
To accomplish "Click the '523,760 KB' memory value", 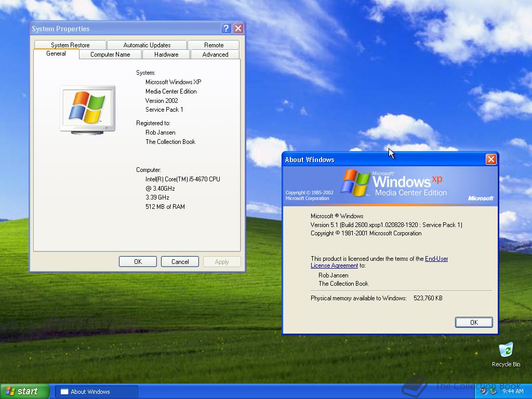I will [x=428, y=298].
